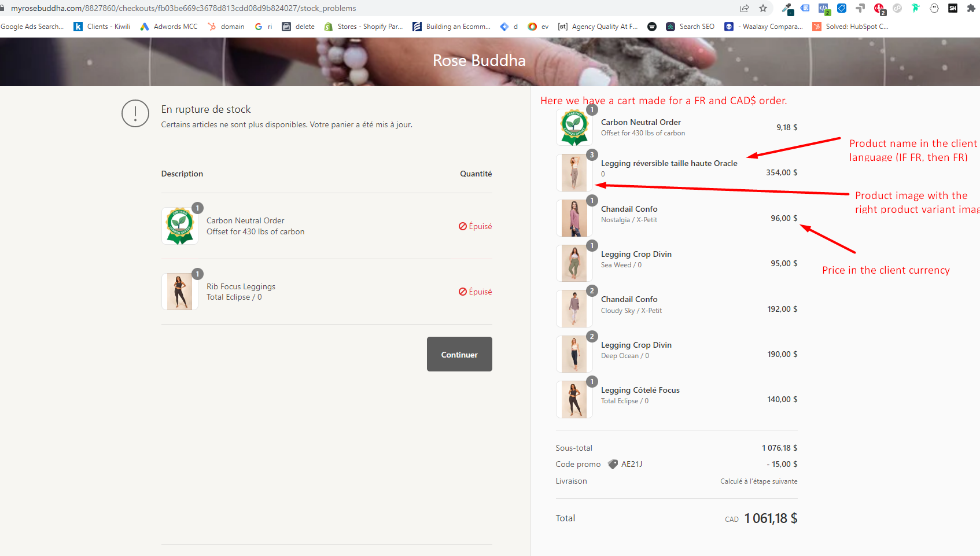Click 'Calculé à l'étape suivante' shipping text
Image resolution: width=980 pixels, height=556 pixels.
pyautogui.click(x=759, y=481)
